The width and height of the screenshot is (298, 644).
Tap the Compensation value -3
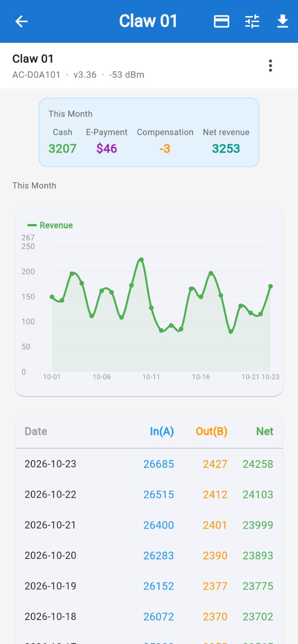(165, 149)
